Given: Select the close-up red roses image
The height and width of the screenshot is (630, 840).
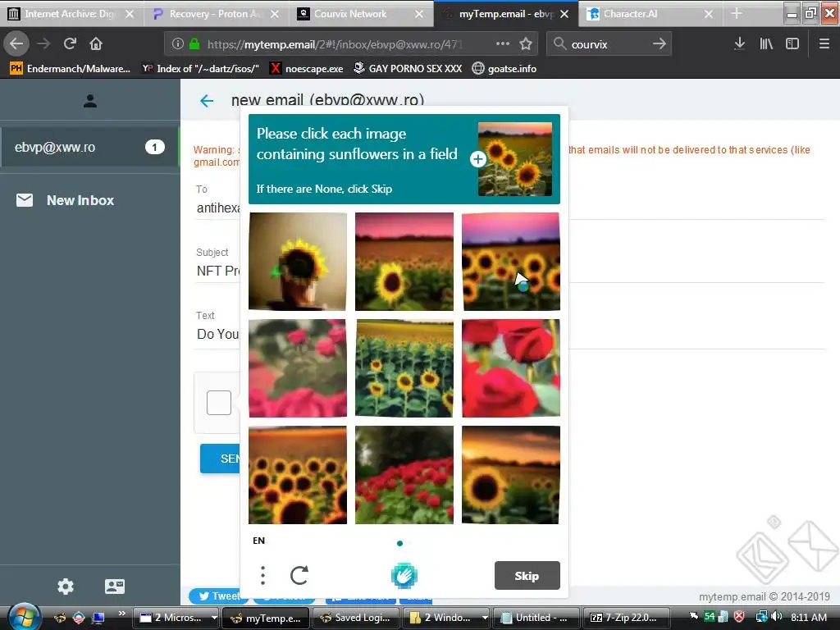Looking at the screenshot, I should [x=511, y=368].
